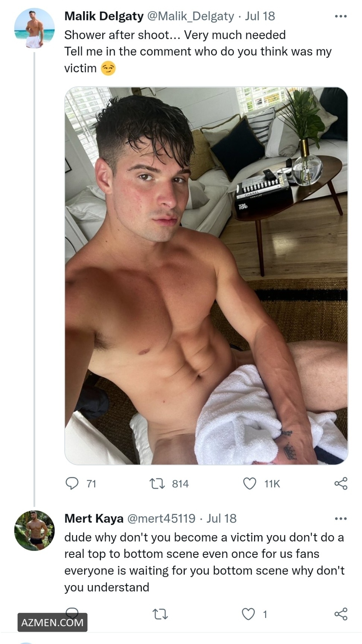This screenshot has width=362, height=644.
Task: Open more options on Malik Delgaty's tweet
Action: 341,16
